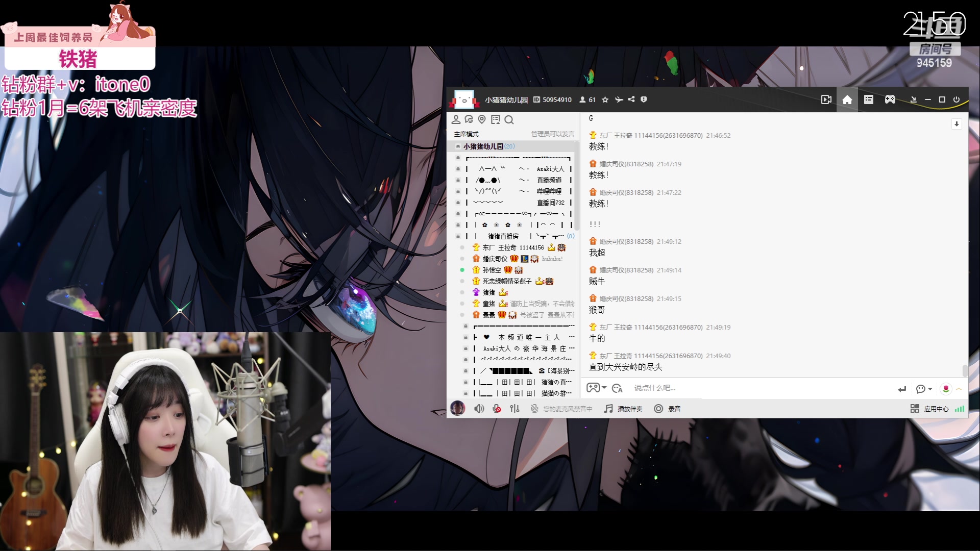Image resolution: width=980 pixels, height=551 pixels.
Task: Open the gamepad dropdown beside chat input
Action: click(596, 388)
